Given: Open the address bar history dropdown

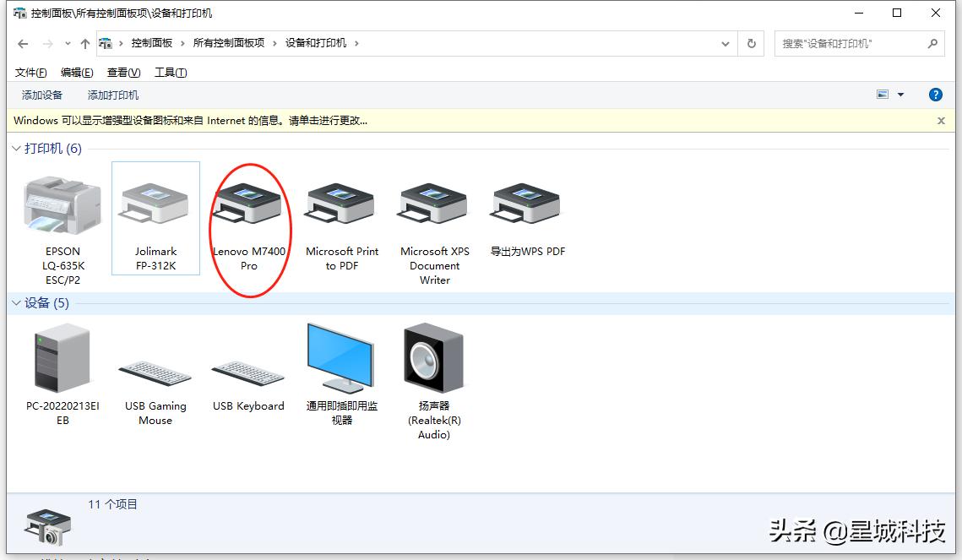Looking at the screenshot, I should pos(725,43).
